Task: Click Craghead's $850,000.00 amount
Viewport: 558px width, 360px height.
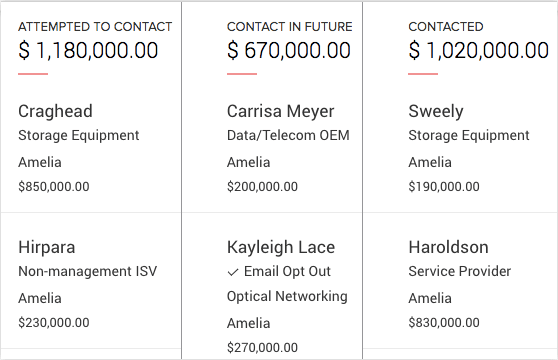Action: (x=54, y=186)
